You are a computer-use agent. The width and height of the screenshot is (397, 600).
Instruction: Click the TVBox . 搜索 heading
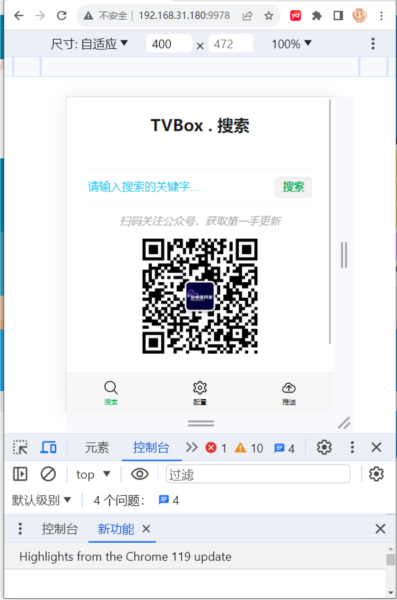[200, 126]
